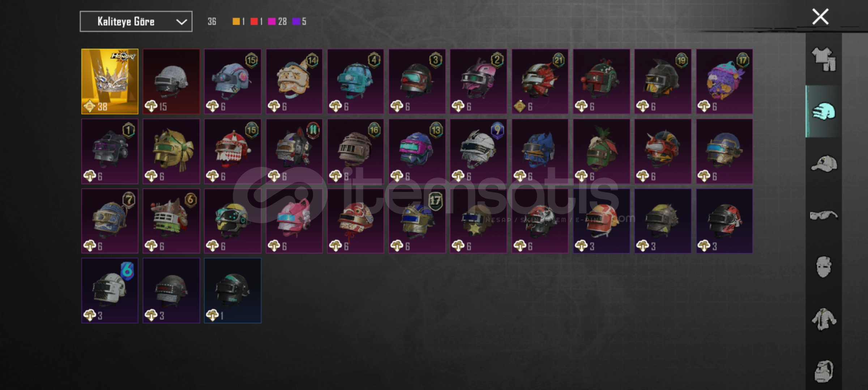Open the jacket category icon
Viewport: 868px width, 390px height.
pyautogui.click(x=824, y=319)
